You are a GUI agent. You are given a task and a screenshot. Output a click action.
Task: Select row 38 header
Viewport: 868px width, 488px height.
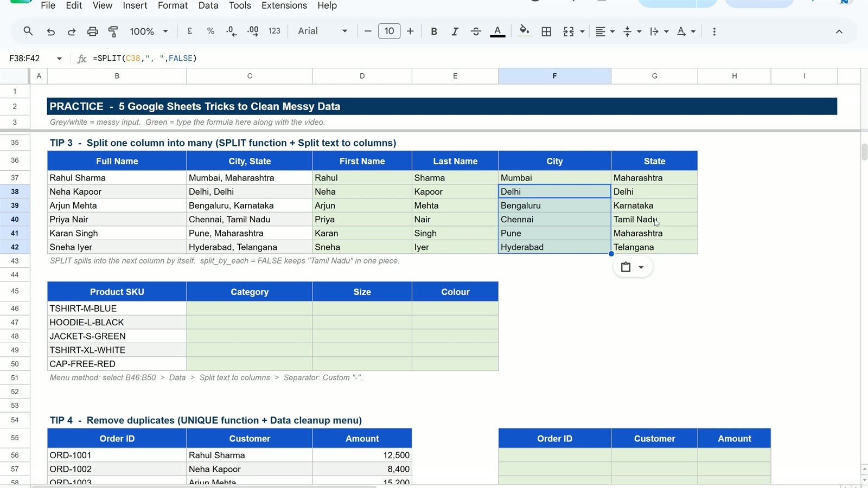[15, 191]
